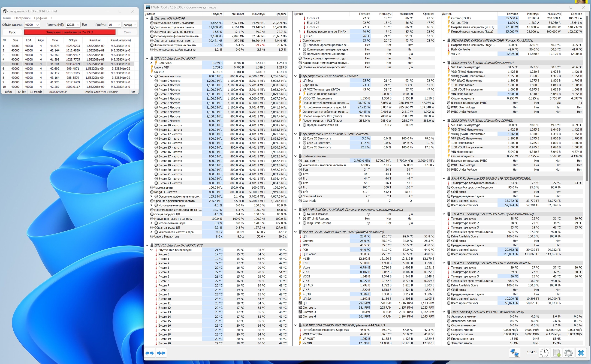Click the blue X close sensors icon
The image size is (591, 364).
pyautogui.click(x=581, y=353)
